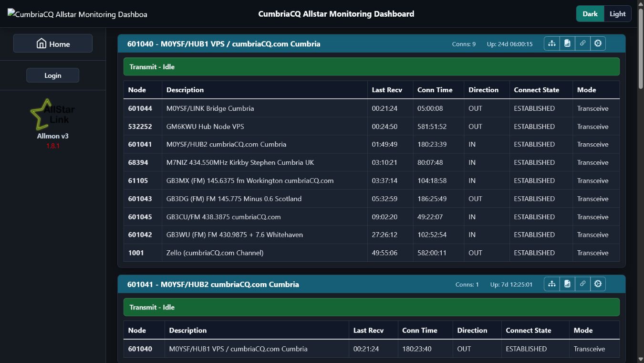Select node number 1001
This screenshot has width=644, height=363.
[135, 253]
